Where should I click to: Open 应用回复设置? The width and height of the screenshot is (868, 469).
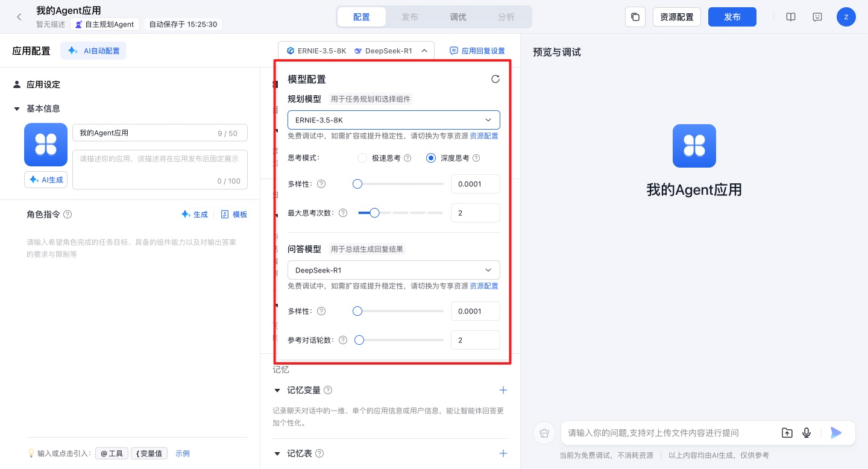(x=477, y=51)
